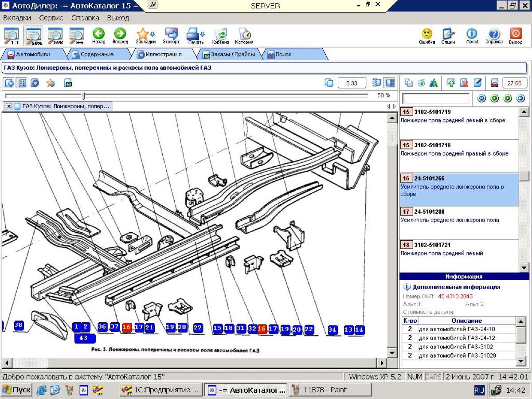Expand the Печать dropdown arrow
This screenshot has height=399, width=532.
pos(203,34)
